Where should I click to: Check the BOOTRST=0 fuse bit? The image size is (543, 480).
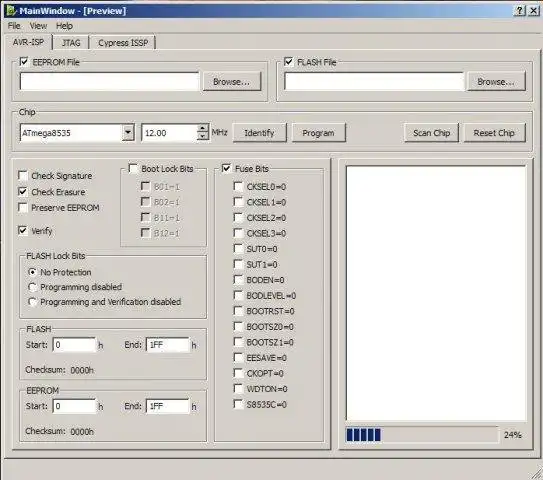(x=239, y=311)
